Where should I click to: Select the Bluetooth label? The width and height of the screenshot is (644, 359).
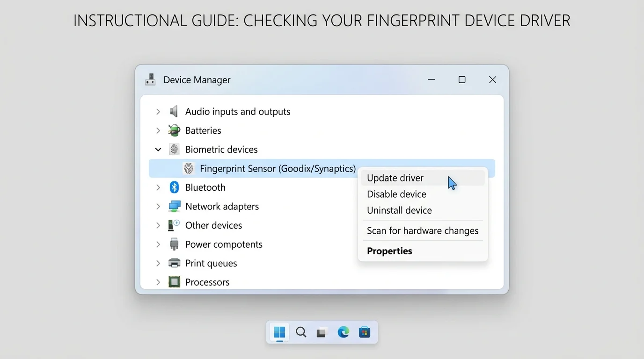tap(205, 187)
